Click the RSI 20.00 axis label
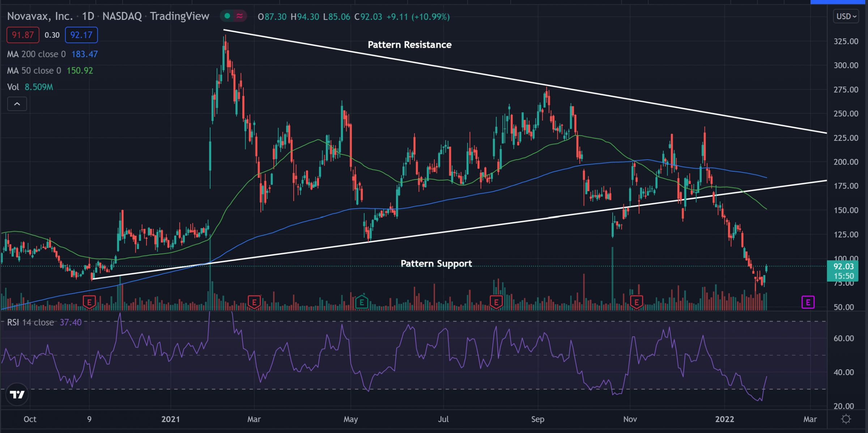Image resolution: width=868 pixels, height=433 pixels. click(x=844, y=406)
